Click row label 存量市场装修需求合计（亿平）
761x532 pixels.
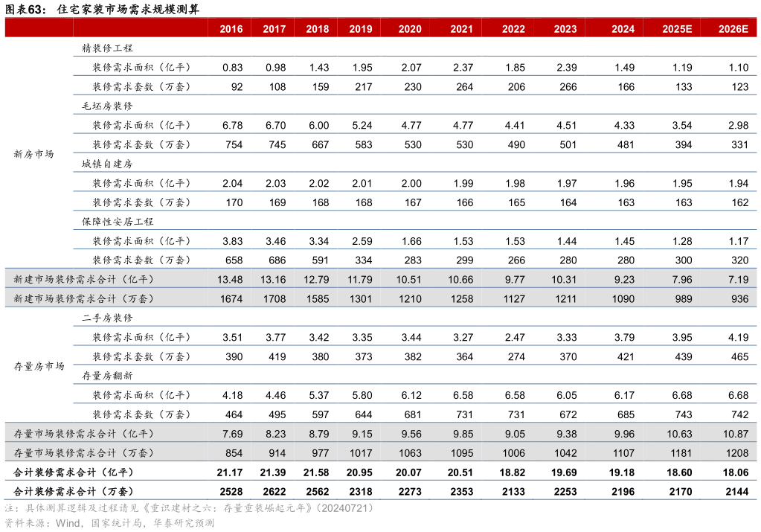coord(84,434)
